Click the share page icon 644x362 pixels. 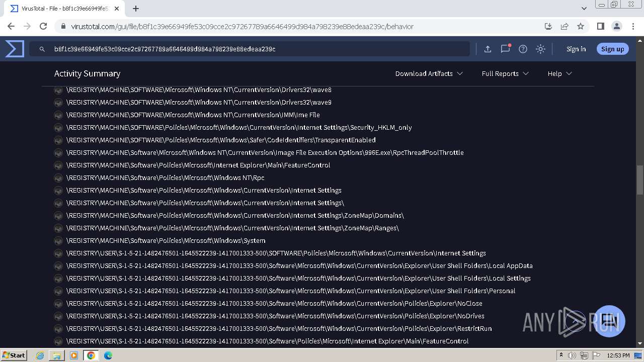565,26
